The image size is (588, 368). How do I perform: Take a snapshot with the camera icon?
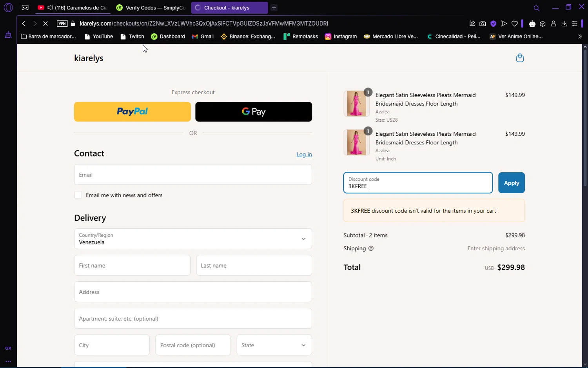(x=483, y=24)
